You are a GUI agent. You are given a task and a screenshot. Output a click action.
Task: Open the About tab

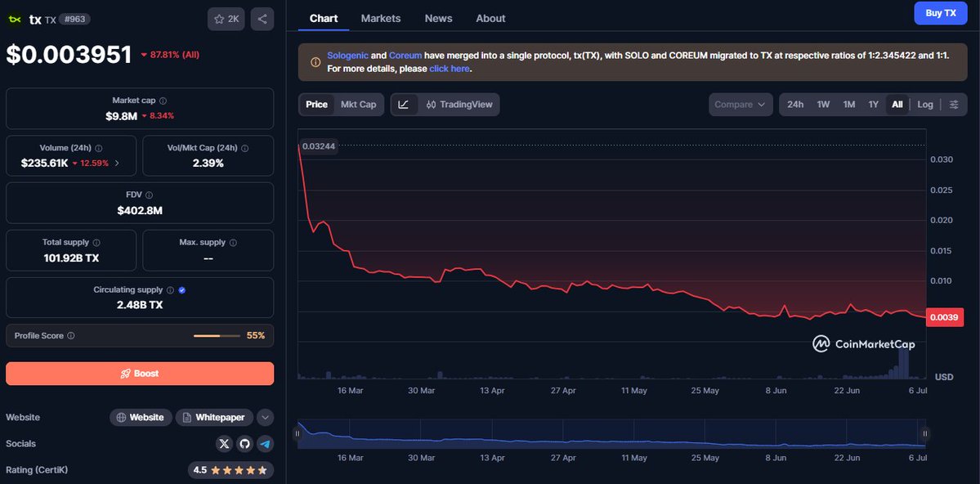(490, 18)
